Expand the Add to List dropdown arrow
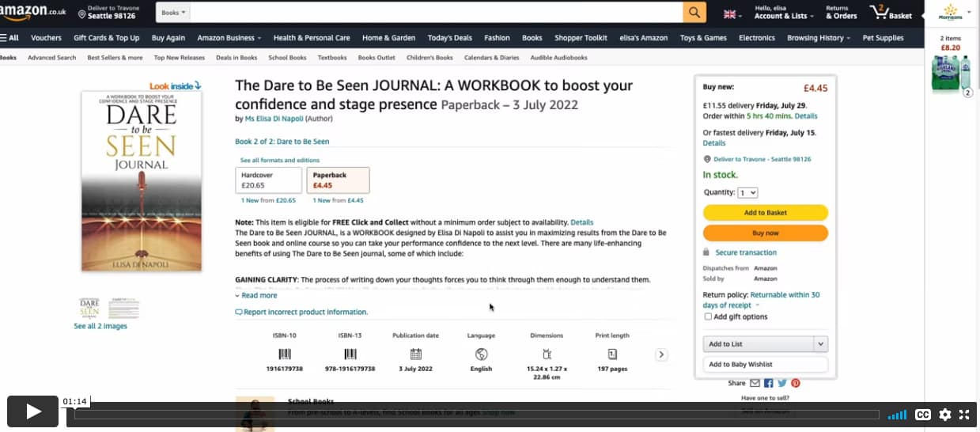The height and width of the screenshot is (432, 980). [x=820, y=344]
